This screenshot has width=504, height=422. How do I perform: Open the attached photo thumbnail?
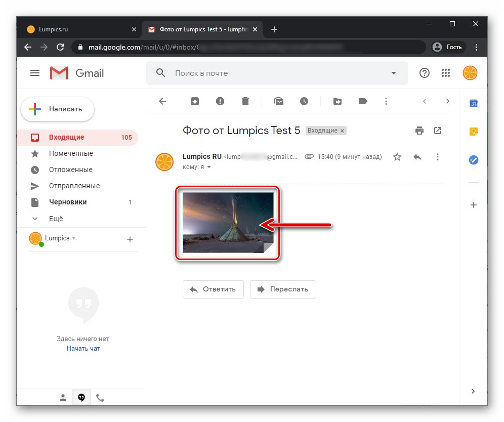pos(228,223)
